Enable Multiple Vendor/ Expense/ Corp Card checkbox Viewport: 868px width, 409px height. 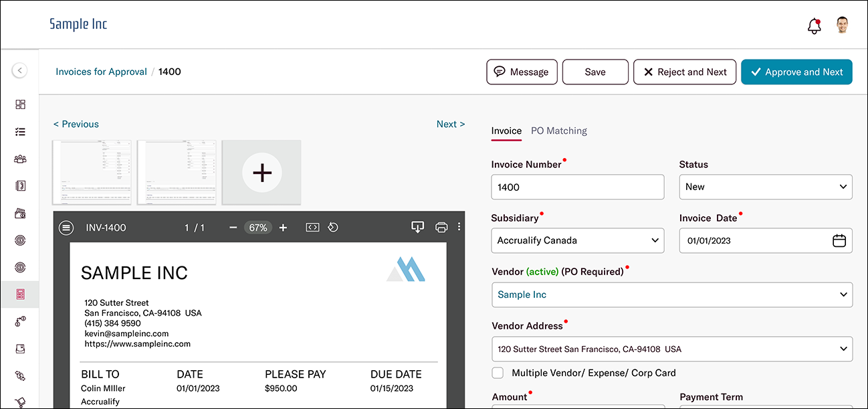(498, 373)
